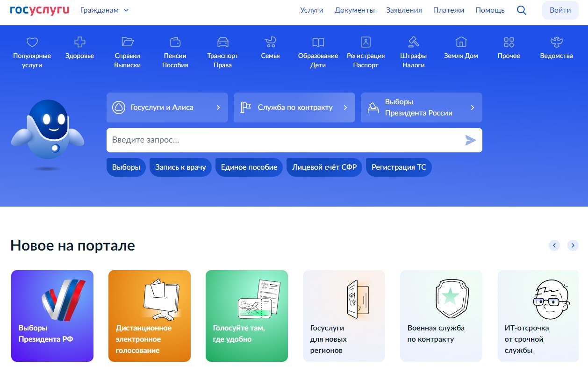
Task: Open the Выборы Президента РФ card
Action: 52,316
